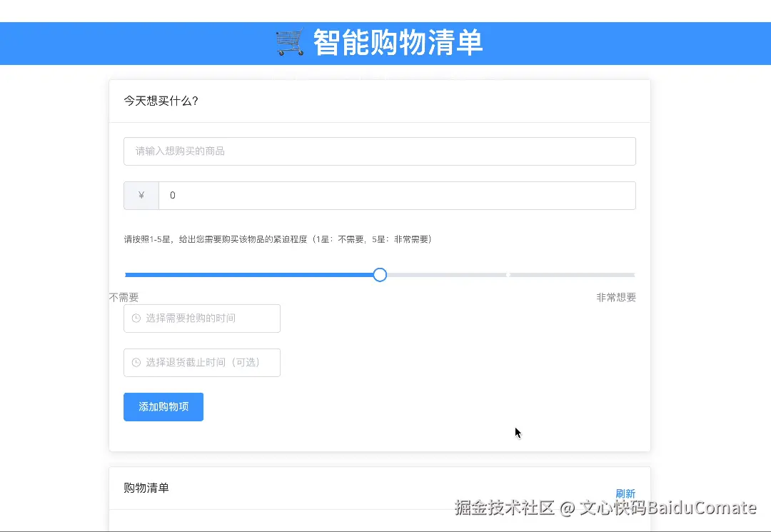771x532 pixels.
Task: Click the price input showing 0
Action: click(x=398, y=196)
